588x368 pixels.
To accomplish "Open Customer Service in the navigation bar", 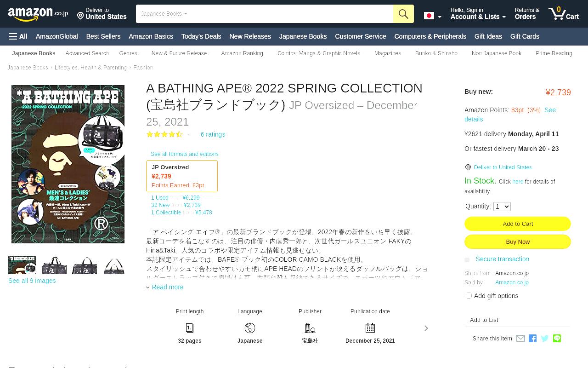I will coord(361,36).
